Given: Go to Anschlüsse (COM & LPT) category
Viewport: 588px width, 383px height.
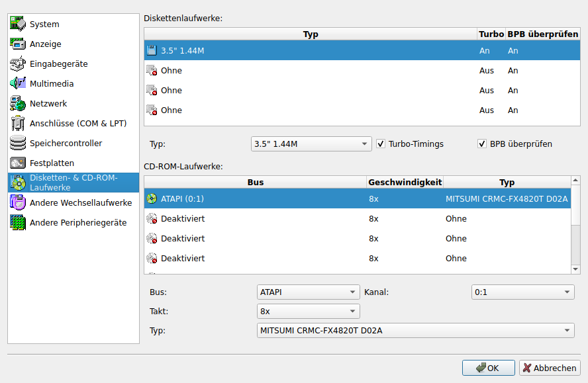Looking at the screenshot, I should click(x=77, y=124).
